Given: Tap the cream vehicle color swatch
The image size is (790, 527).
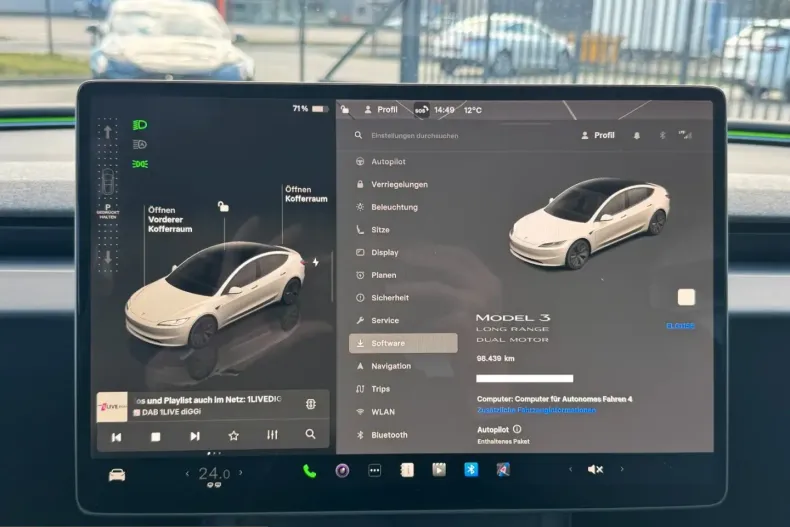Looking at the screenshot, I should pyautogui.click(x=686, y=297).
